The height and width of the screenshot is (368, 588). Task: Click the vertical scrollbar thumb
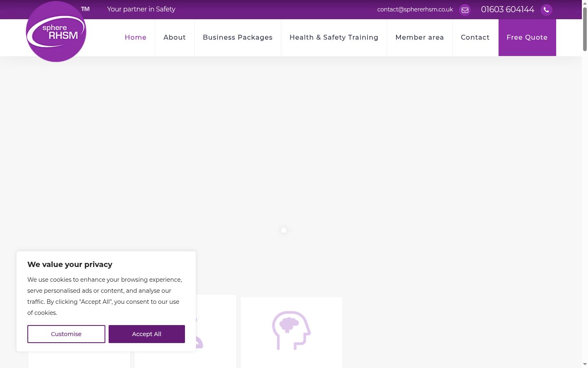click(x=585, y=29)
